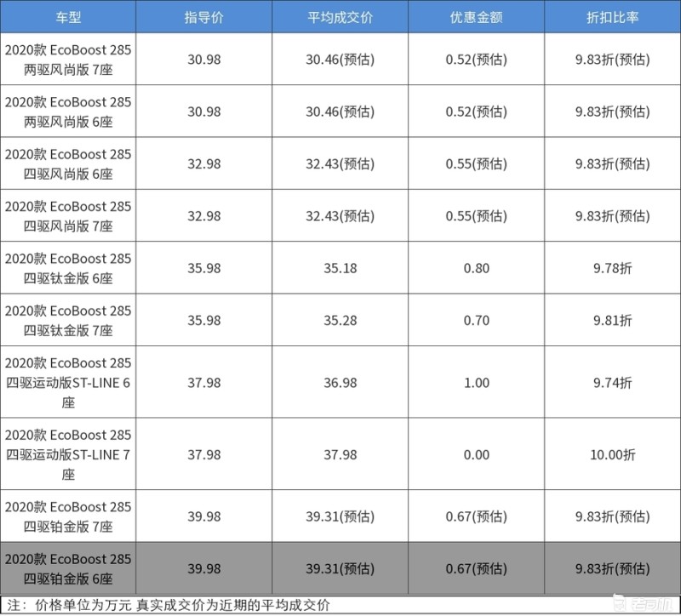
Task: Click 0.55(预估) in the 四驱风尚版 7座 row
Action: pyautogui.click(x=477, y=216)
